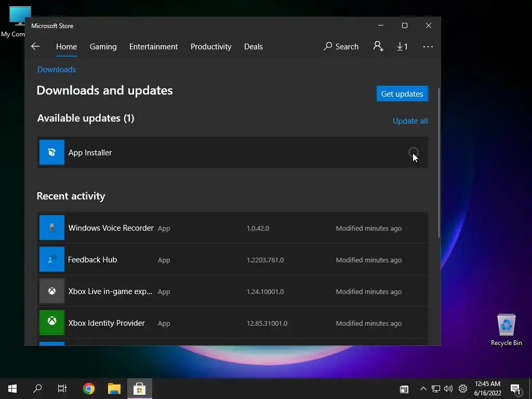
Task: Click version 1.0.42.0 text
Action: [258, 229]
